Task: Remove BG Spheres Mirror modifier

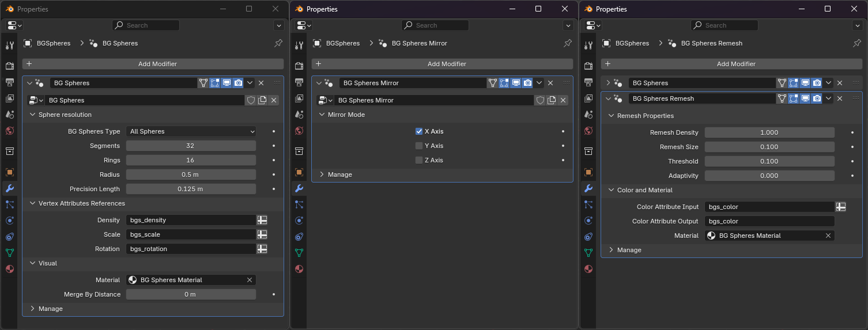Action: [550, 83]
